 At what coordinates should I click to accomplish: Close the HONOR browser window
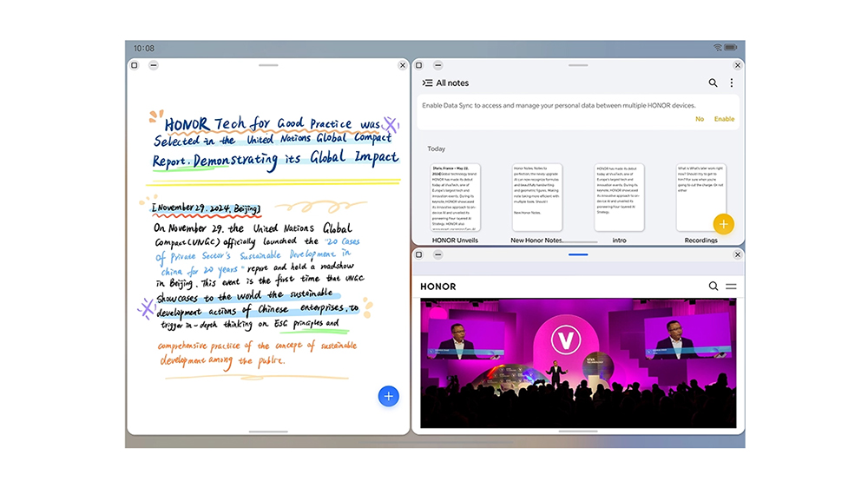(x=737, y=254)
